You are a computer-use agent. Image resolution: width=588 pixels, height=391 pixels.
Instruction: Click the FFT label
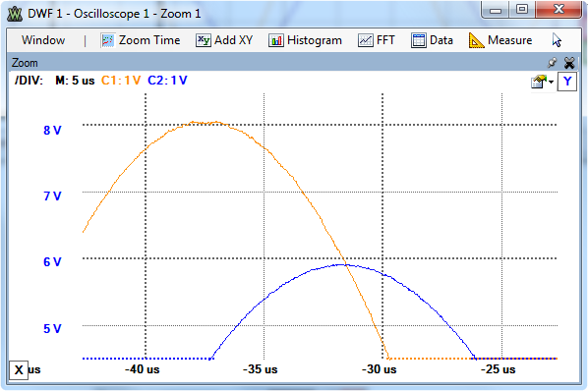[x=385, y=40]
